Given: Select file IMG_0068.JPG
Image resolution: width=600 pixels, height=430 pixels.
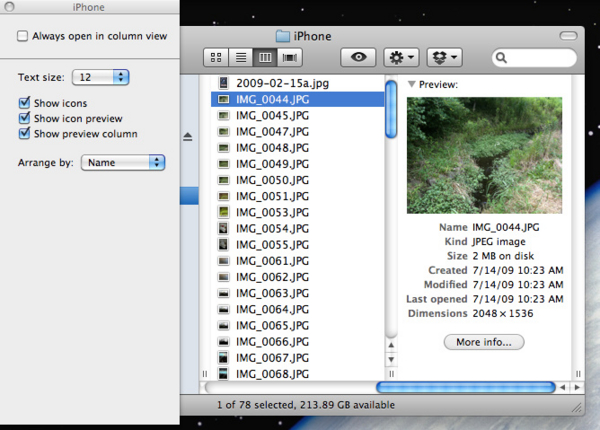Looking at the screenshot, I should pos(297,374).
